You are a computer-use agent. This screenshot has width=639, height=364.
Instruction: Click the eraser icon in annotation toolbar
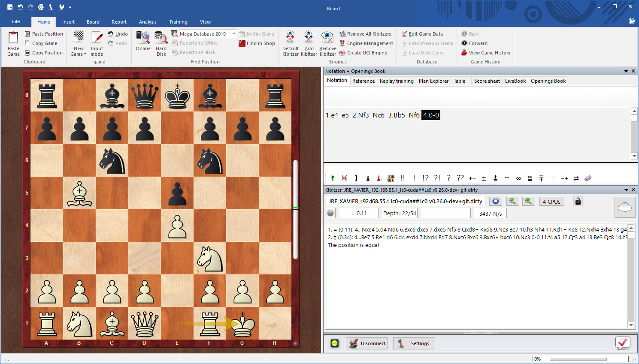(x=588, y=178)
